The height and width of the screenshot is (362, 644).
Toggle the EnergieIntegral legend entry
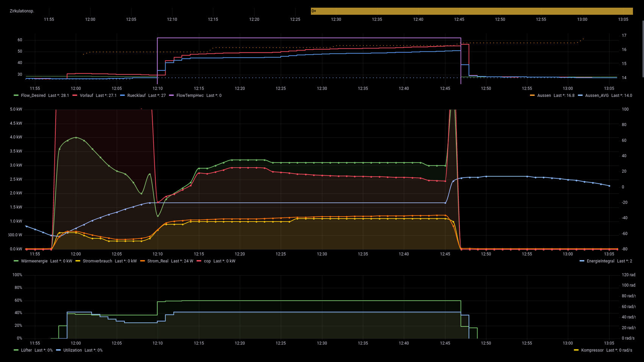pos(600,261)
